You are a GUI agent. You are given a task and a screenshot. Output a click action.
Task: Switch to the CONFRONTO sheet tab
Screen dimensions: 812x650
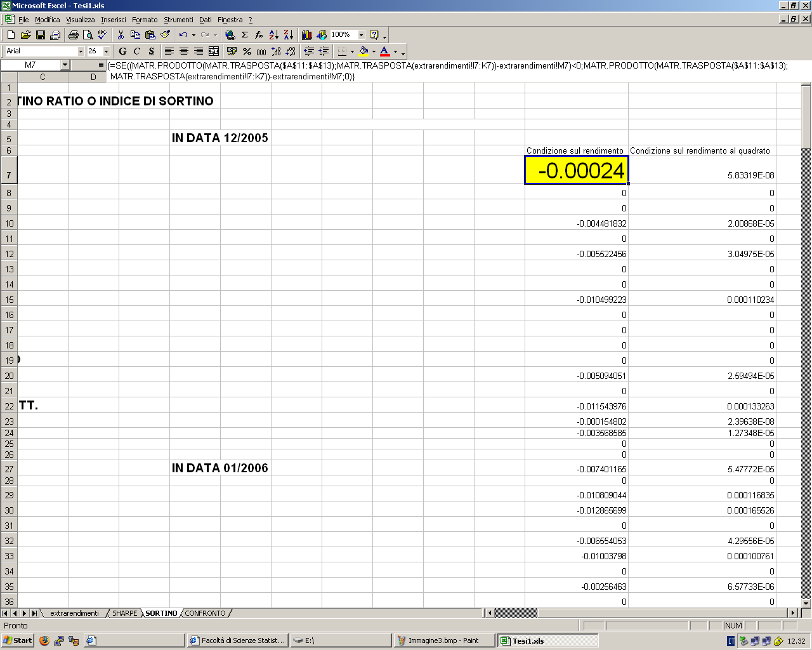pos(205,613)
